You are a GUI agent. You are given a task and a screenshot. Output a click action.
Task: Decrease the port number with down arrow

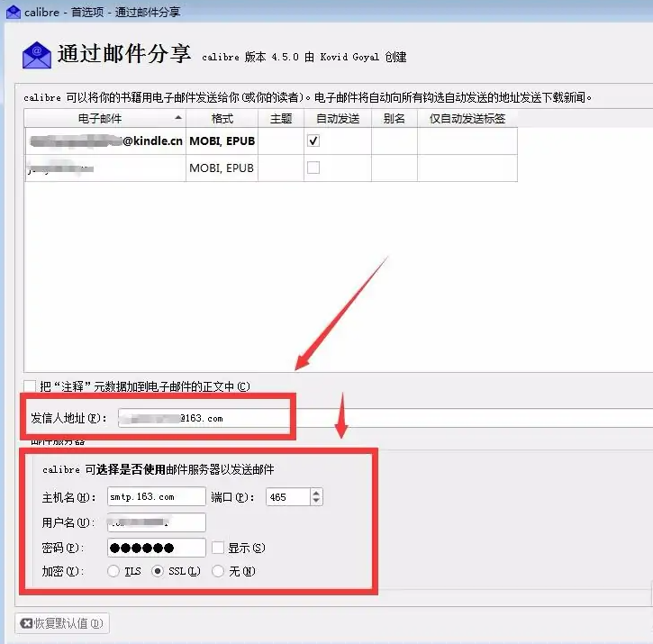[316, 501]
